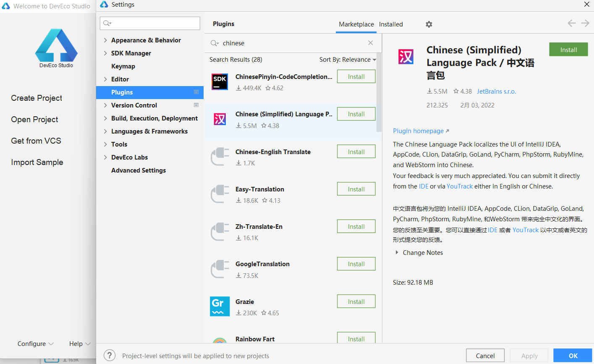Clear the chinese plugin search text
This screenshot has height=364, width=594.
tap(370, 43)
